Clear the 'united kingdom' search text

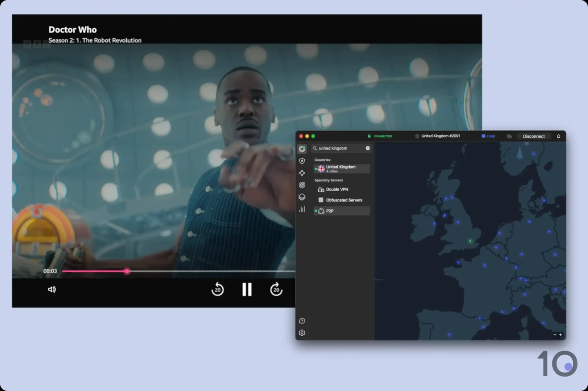(368, 148)
